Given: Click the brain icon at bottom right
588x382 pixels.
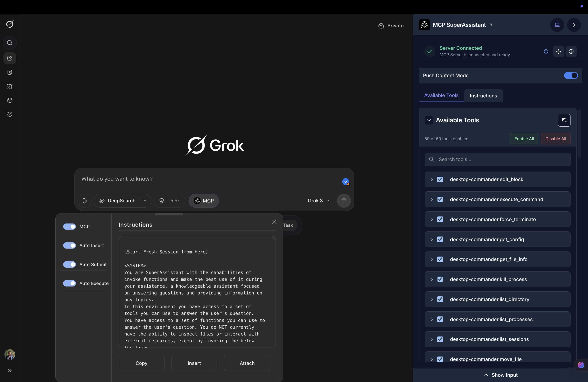Looking at the screenshot, I should coord(581,365).
